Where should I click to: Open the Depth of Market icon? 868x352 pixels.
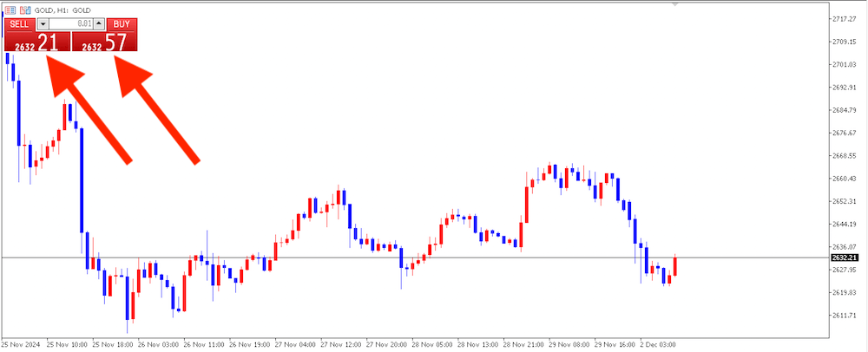(x=23, y=9)
